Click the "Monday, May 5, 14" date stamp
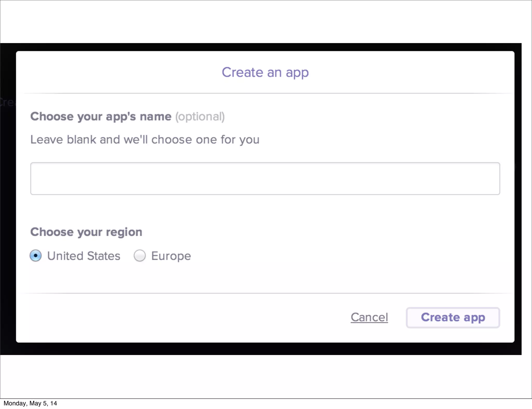The image size is (532, 409). [30, 403]
